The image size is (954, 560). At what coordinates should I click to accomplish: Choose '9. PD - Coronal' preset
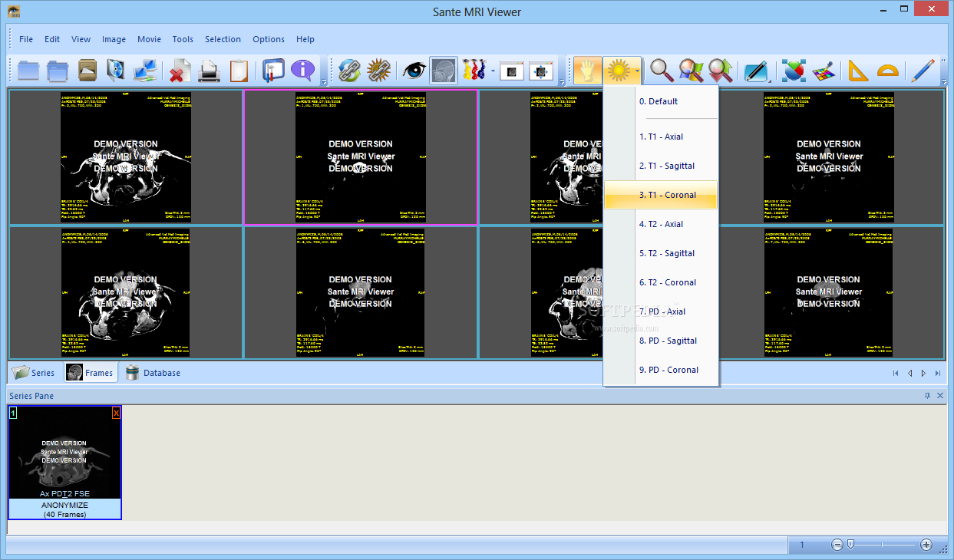coord(661,370)
